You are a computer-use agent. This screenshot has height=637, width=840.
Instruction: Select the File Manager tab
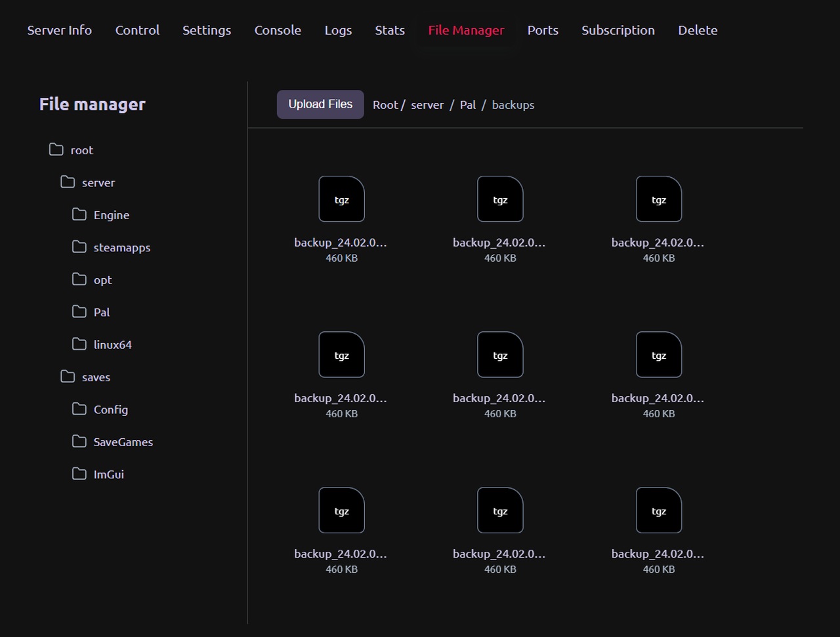466,30
